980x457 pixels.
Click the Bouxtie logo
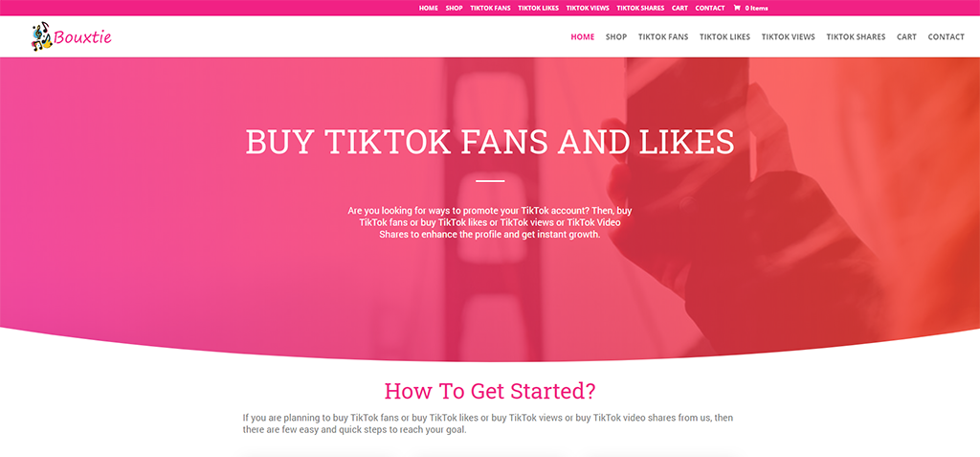click(71, 37)
